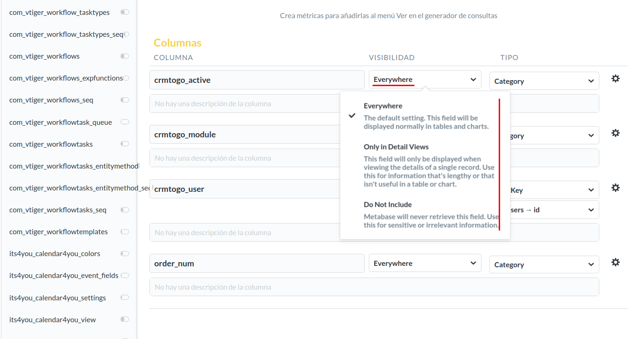This screenshot has width=644, height=339.
Task: Open settings gear for crmtogo_module column
Action: pyautogui.click(x=615, y=133)
